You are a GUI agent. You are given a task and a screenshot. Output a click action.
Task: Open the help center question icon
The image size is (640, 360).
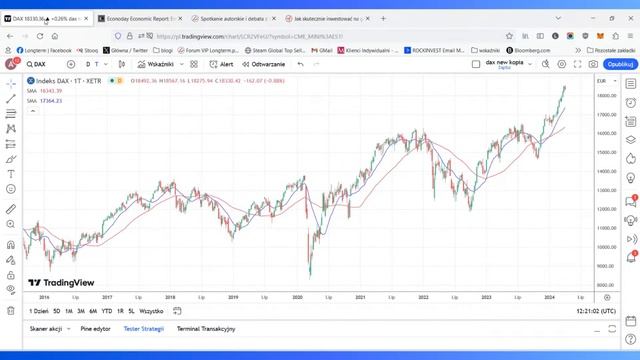click(631, 339)
